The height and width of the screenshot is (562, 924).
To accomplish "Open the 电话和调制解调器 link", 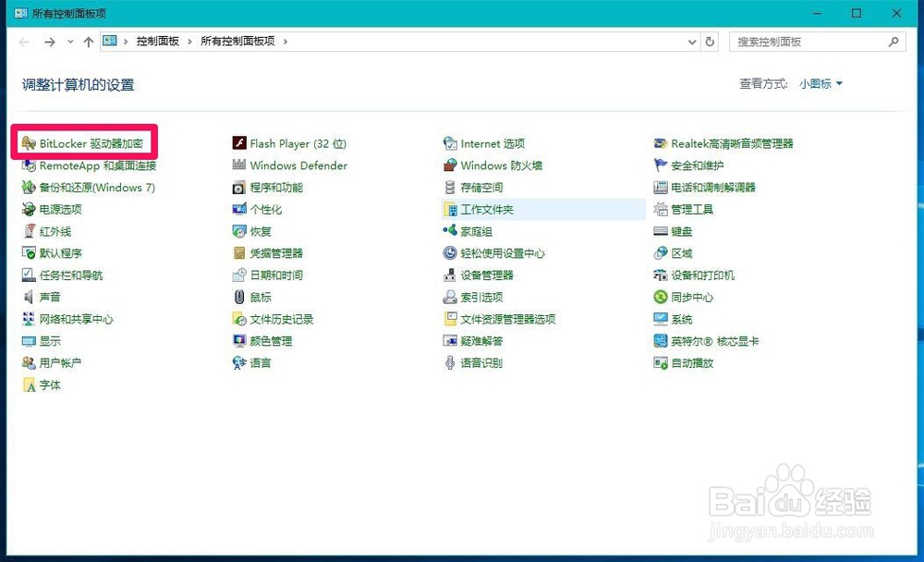I will tap(713, 188).
